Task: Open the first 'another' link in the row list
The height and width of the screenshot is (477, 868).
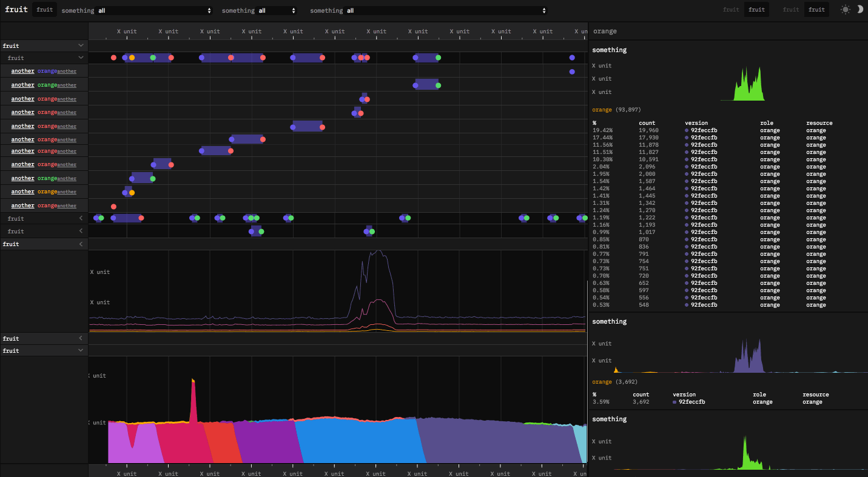Action: (22, 71)
